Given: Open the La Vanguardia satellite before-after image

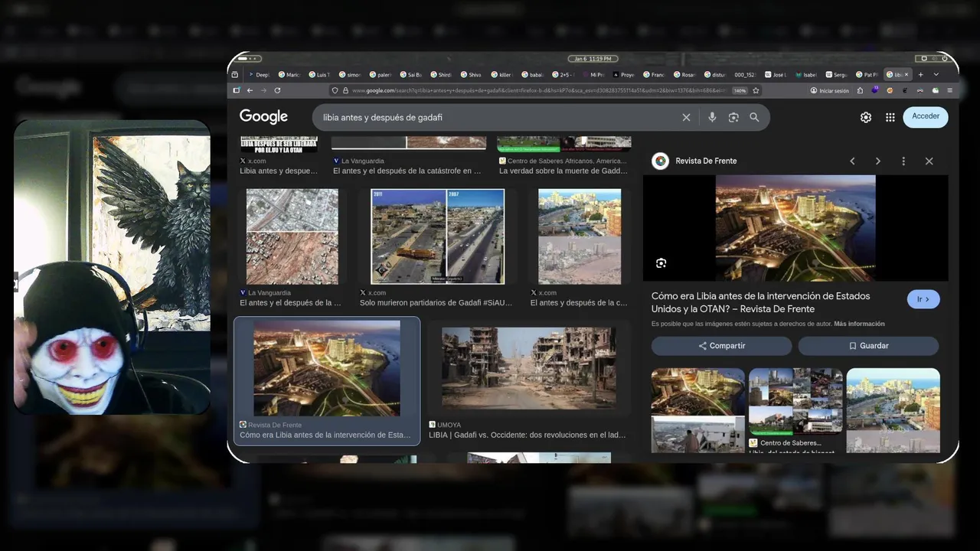Looking at the screenshot, I should pos(292,236).
